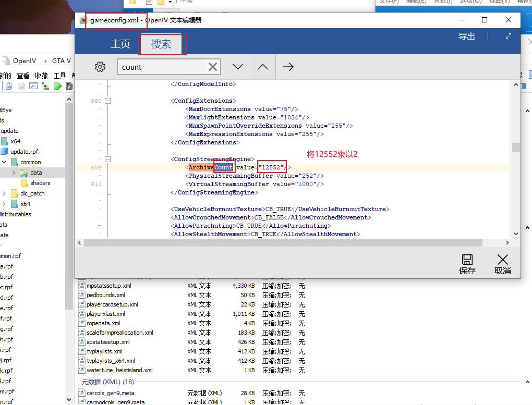Select playerxlast.xml in the file list
Screen dimensions: 532x405
pos(105,314)
